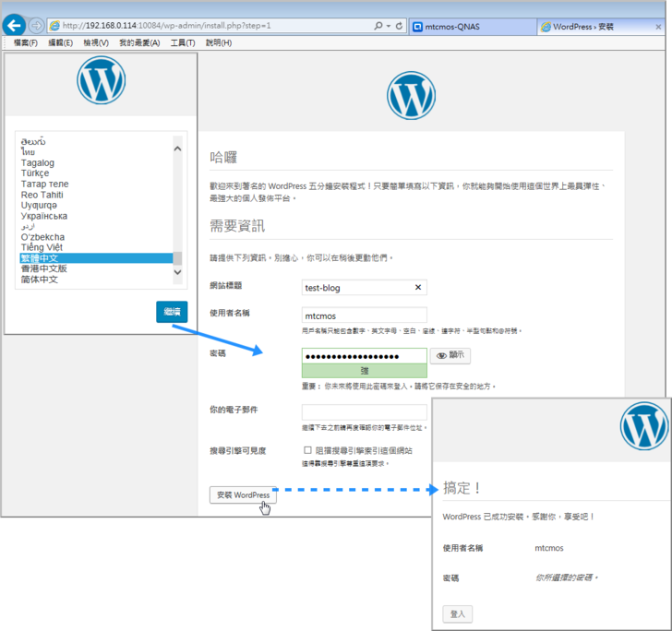
Task: Click the search magnifier in address bar
Action: tap(378, 26)
